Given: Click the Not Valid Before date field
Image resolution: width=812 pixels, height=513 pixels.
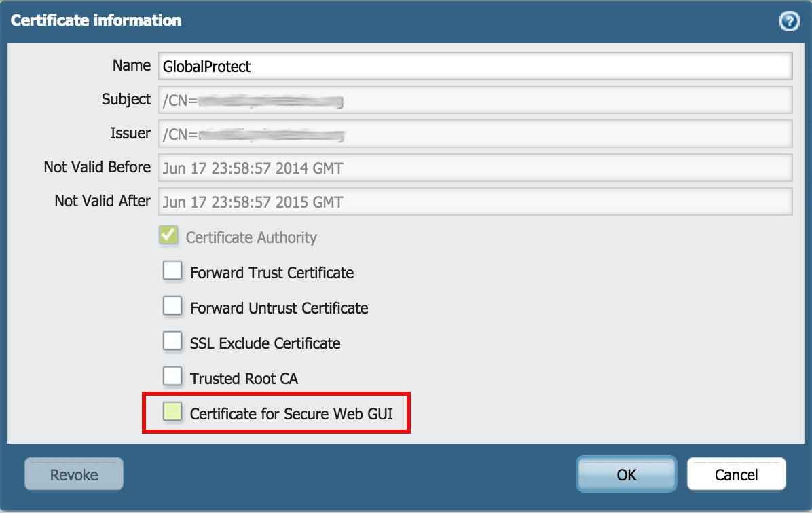Looking at the screenshot, I should click(x=475, y=168).
